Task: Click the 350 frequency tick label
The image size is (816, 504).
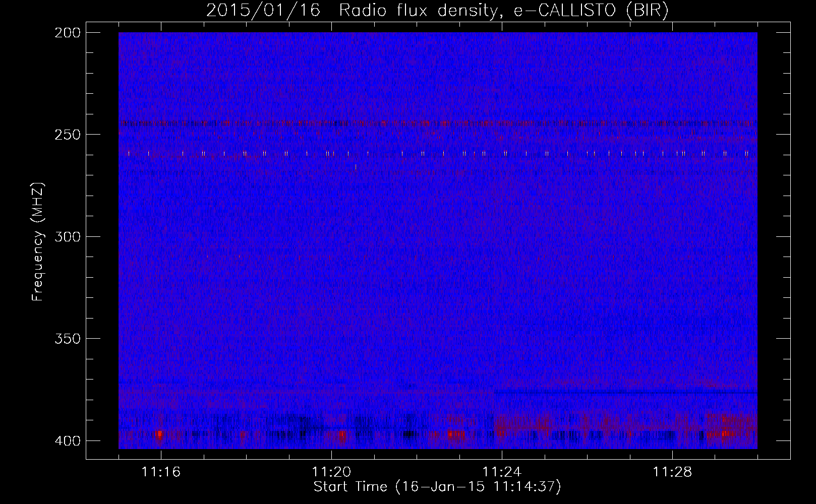Action: coord(67,338)
